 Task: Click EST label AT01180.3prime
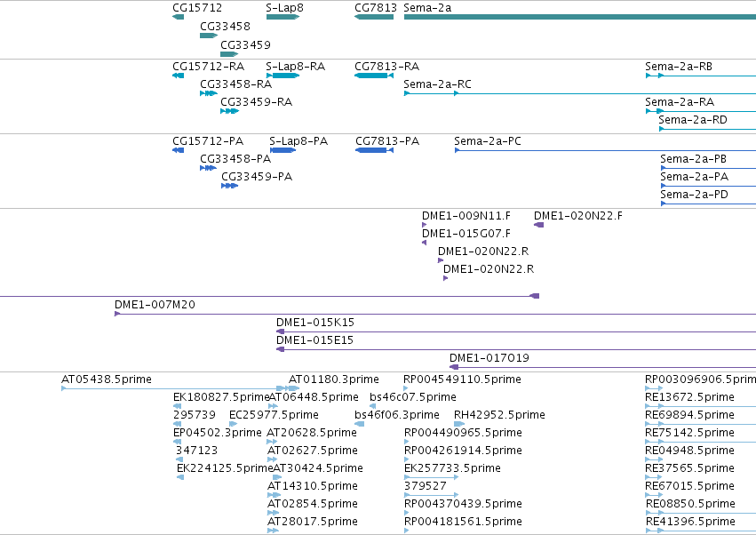point(334,379)
